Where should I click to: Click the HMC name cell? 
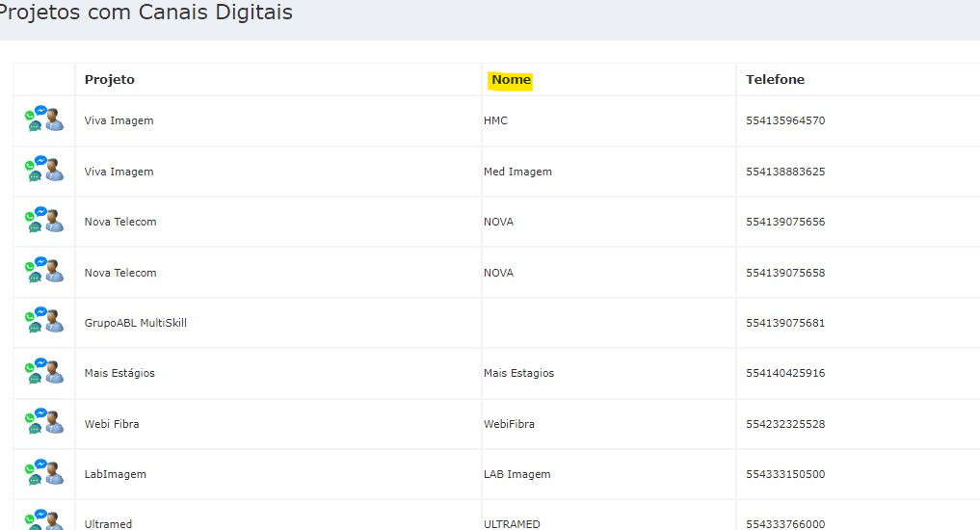495,120
